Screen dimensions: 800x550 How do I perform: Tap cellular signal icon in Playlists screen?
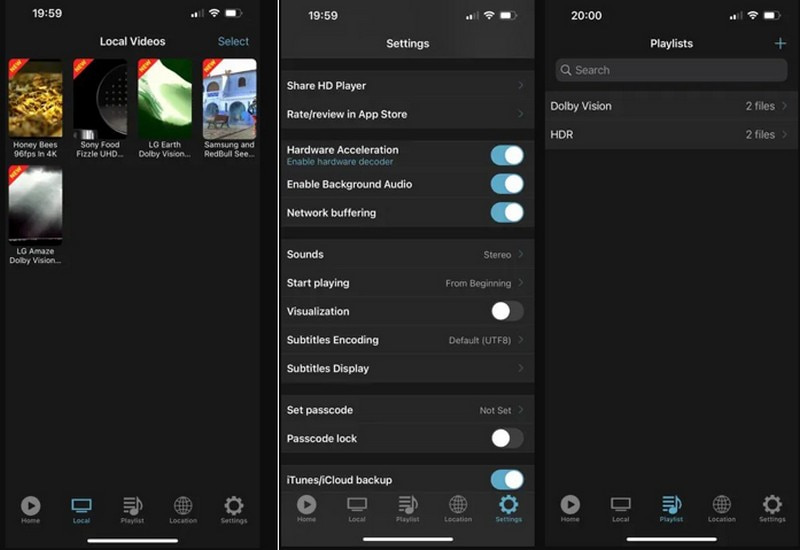click(736, 16)
